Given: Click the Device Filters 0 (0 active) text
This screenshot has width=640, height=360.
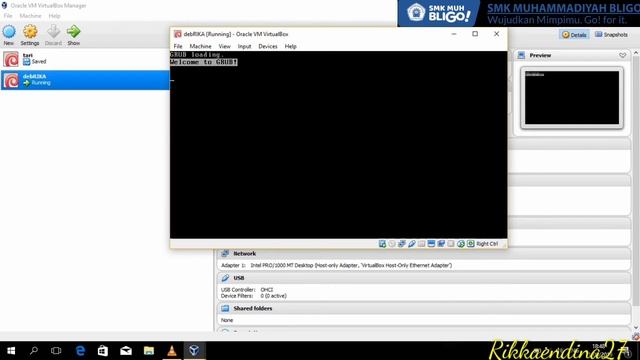Looking at the screenshot, I should click(x=253, y=296).
